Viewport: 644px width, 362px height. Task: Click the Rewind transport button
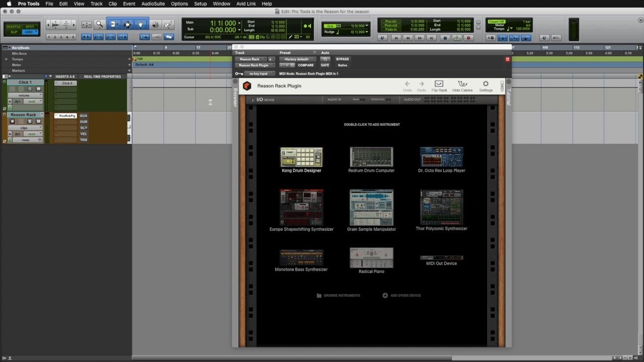tap(408, 38)
